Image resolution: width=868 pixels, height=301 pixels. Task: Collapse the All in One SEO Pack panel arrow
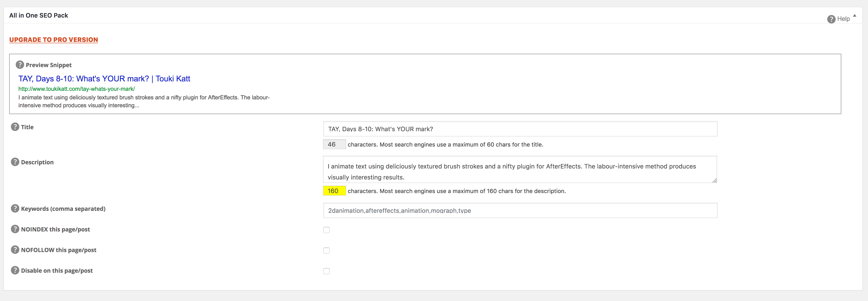tap(854, 16)
